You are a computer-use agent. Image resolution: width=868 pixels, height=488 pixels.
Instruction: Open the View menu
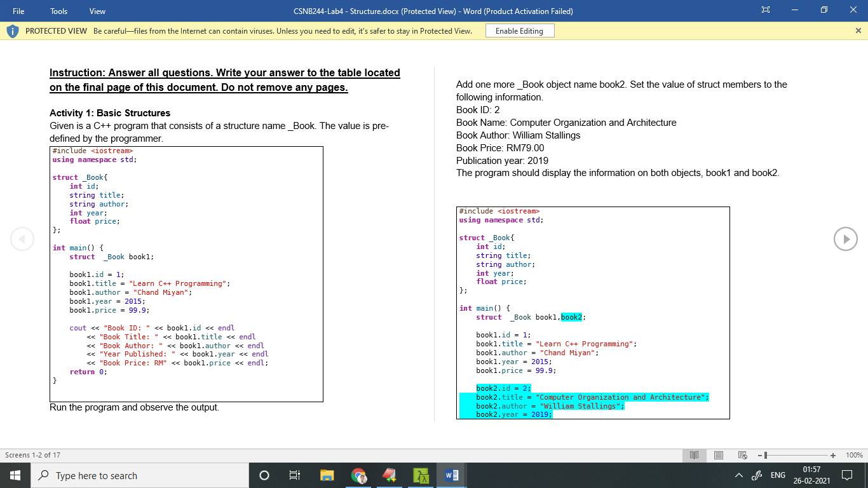97,11
